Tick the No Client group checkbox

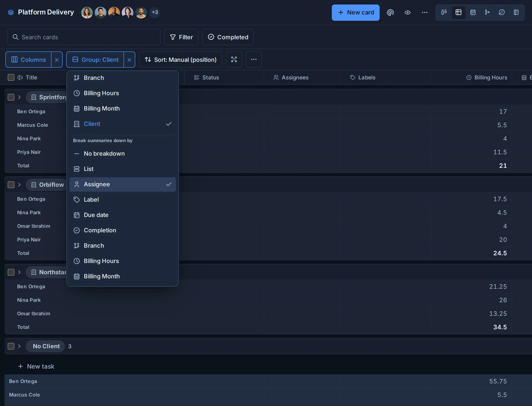[x=11, y=346]
